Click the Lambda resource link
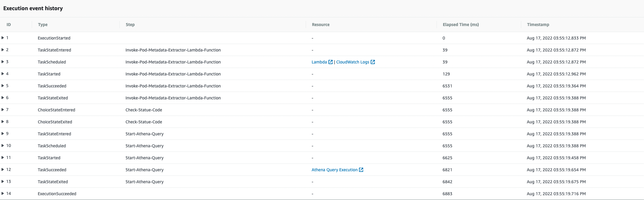The image size is (644, 200). pyautogui.click(x=319, y=62)
